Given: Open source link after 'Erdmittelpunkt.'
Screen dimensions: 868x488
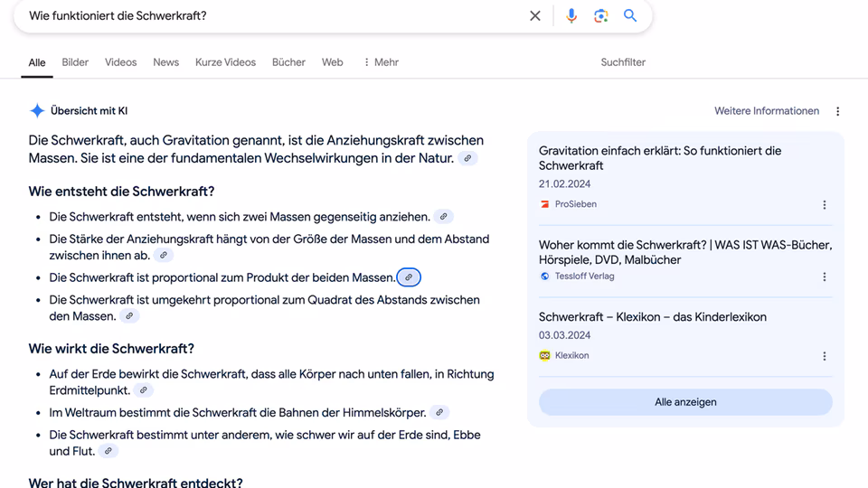Looking at the screenshot, I should pos(144,390).
